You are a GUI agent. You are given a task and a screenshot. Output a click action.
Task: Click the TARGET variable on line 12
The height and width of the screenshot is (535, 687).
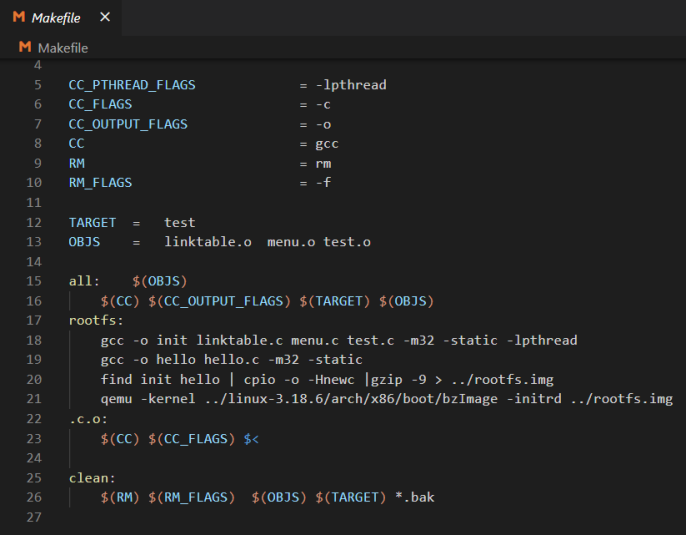pos(92,222)
